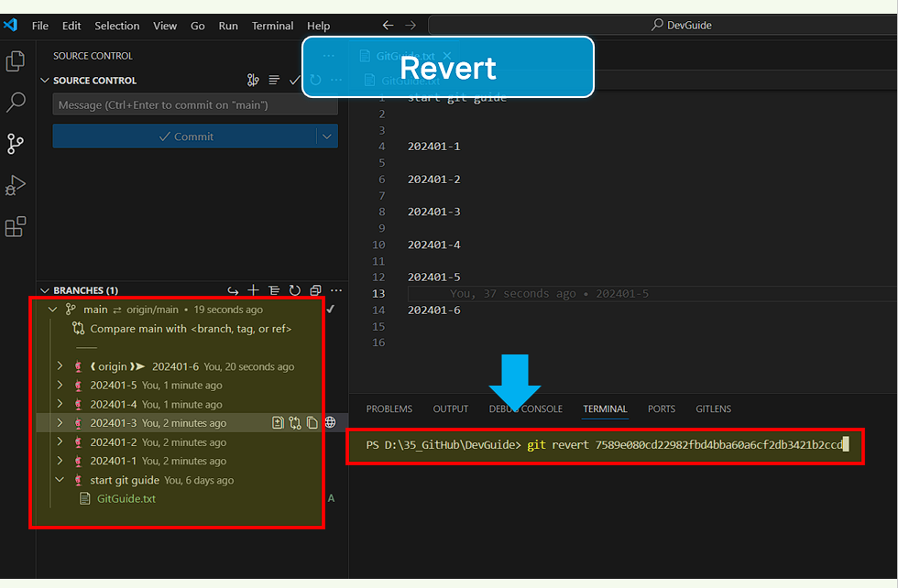This screenshot has width=898, height=588.
Task: Open the Explorer view in activity bar
Action: [x=16, y=61]
